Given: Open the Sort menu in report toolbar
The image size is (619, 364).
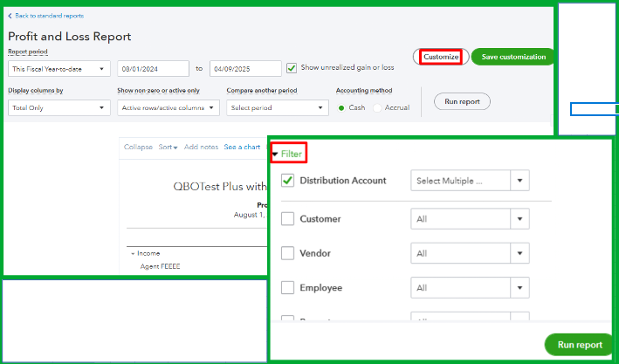Looking at the screenshot, I should 168,147.
